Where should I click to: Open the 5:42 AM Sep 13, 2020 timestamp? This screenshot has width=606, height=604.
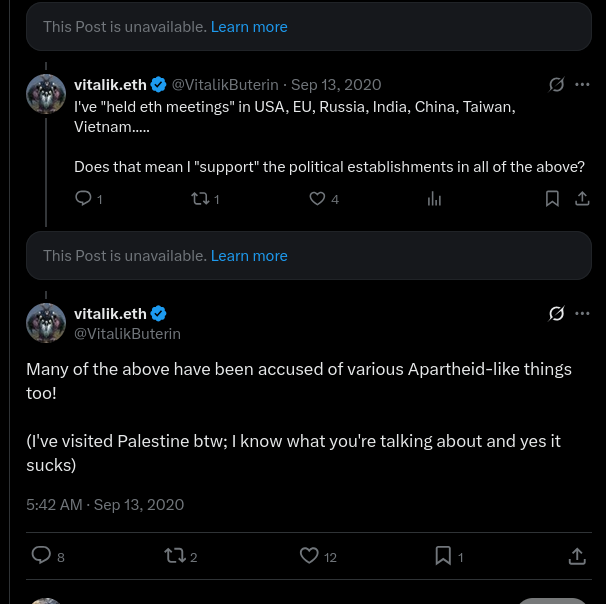coord(105,505)
